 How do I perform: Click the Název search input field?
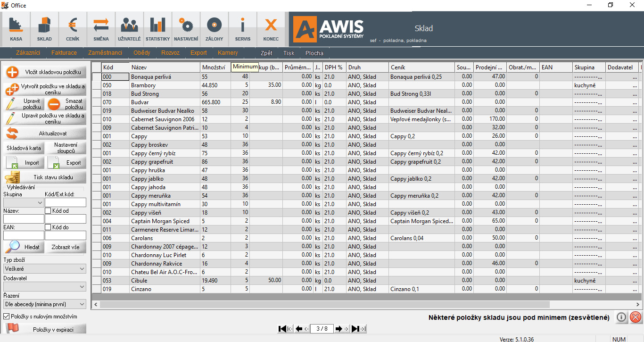coord(24,219)
